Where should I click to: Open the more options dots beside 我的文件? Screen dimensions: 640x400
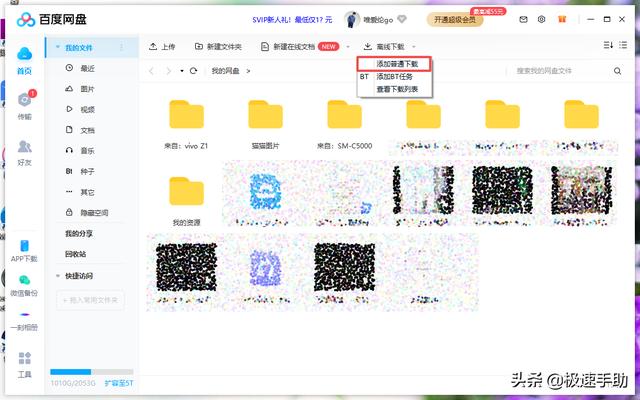[121, 47]
